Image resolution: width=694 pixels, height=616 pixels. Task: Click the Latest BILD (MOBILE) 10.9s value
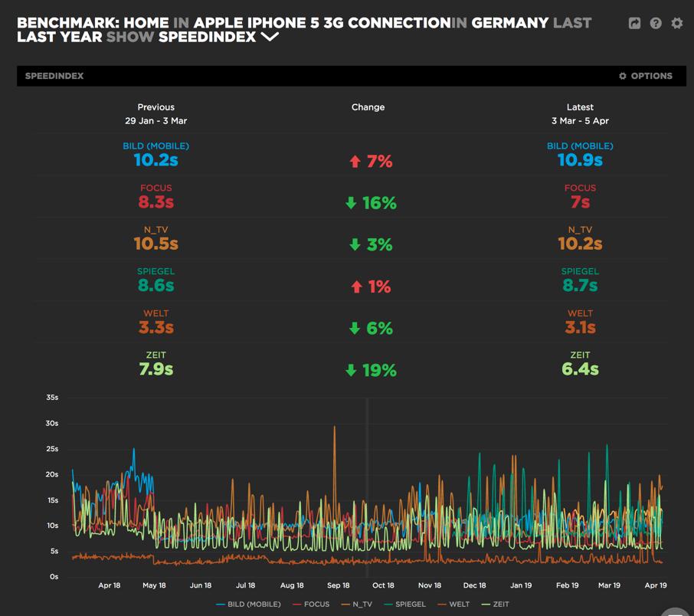[581, 160]
